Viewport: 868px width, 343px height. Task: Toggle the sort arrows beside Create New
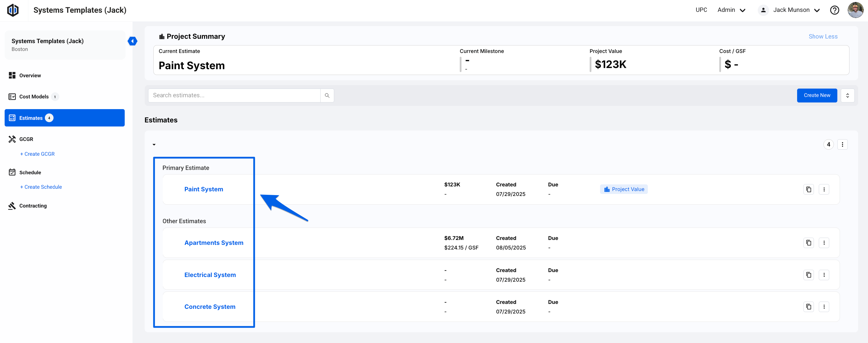847,95
